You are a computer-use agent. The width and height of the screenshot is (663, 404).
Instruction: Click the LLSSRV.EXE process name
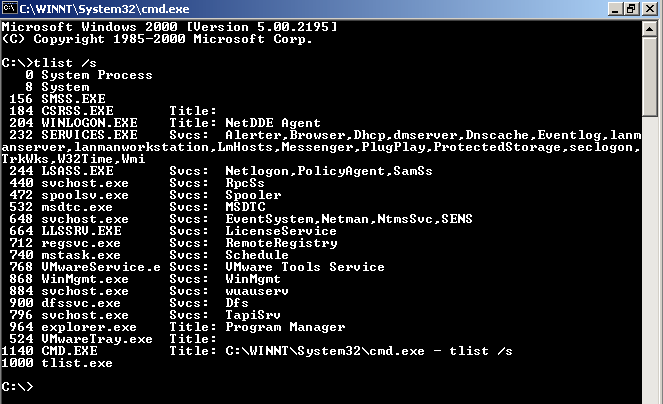coord(81,231)
